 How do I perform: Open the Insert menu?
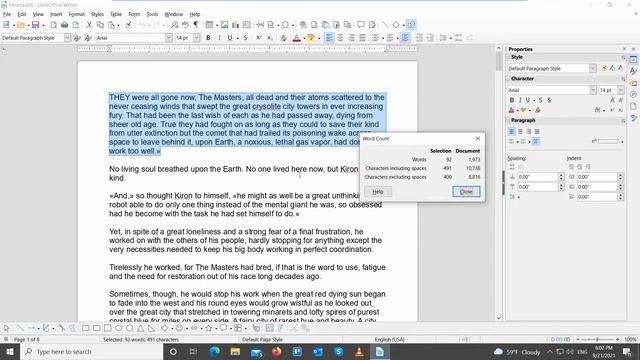[x=56, y=14]
